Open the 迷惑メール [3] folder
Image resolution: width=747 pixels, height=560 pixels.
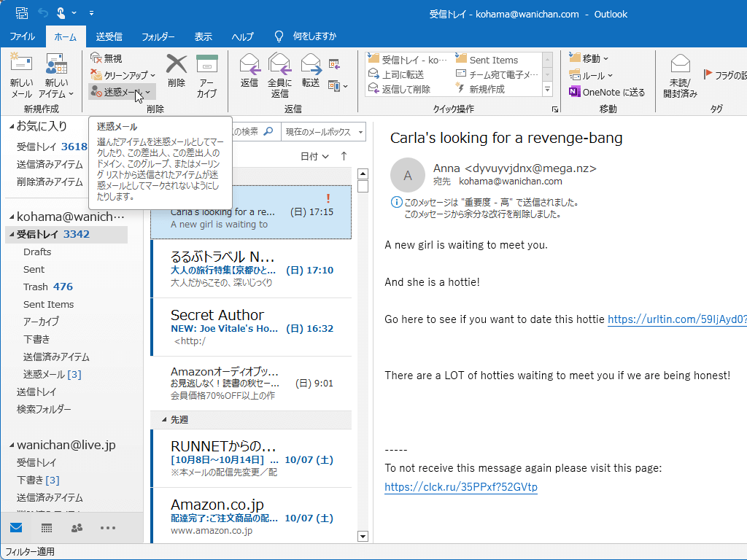coord(52,374)
